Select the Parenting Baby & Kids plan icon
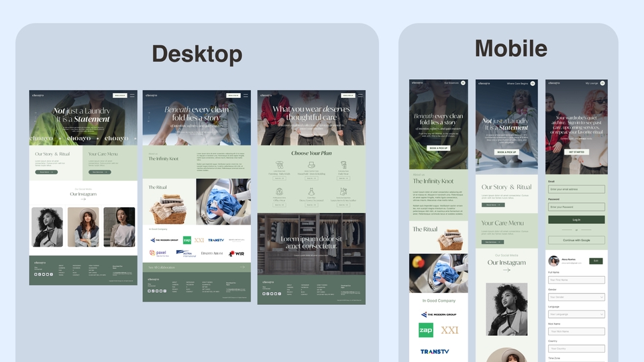This screenshot has height=362, width=644. click(x=279, y=165)
